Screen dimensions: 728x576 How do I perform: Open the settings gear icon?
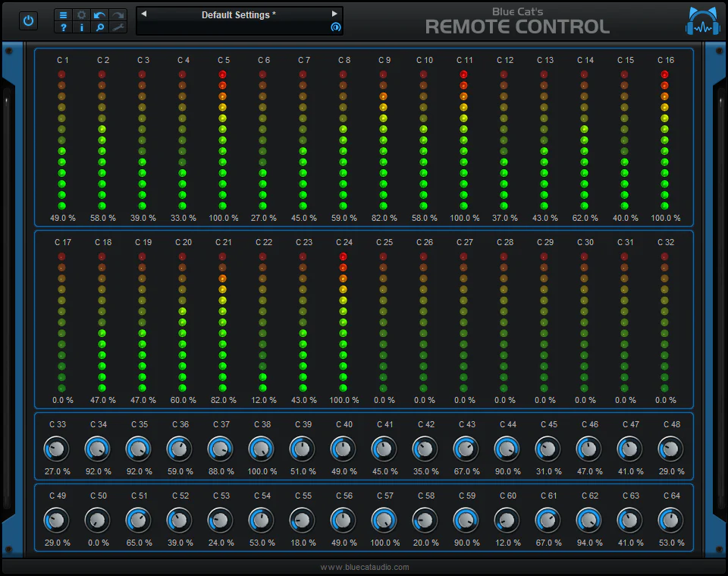[81, 15]
